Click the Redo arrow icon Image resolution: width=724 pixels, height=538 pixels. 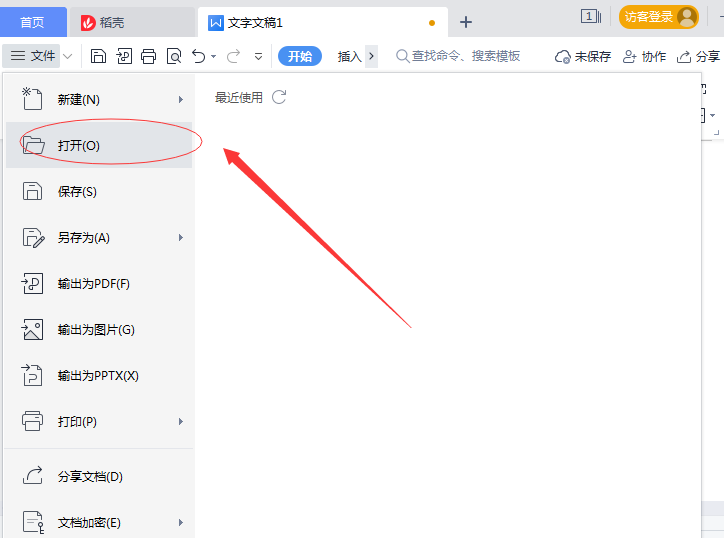point(233,56)
